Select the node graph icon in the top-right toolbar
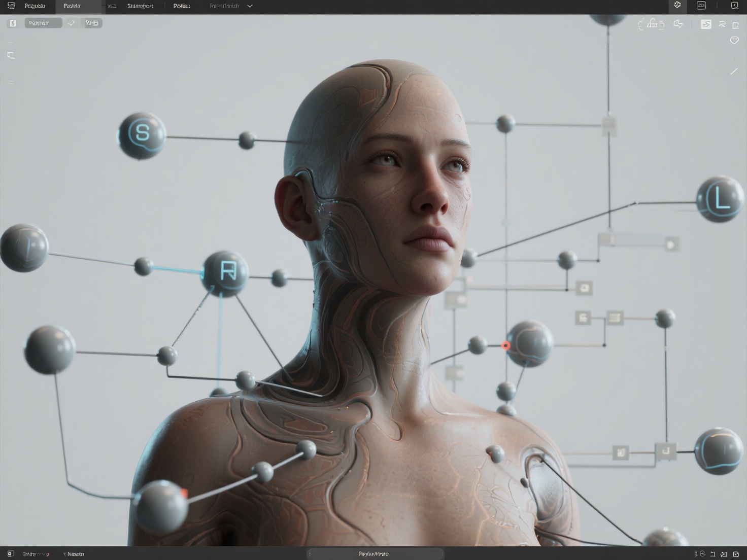The image size is (747, 560). (x=677, y=5)
